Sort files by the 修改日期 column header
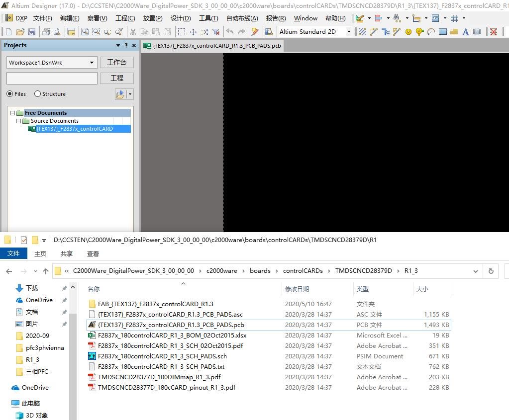The width and height of the screenshot is (509, 420). (x=297, y=289)
